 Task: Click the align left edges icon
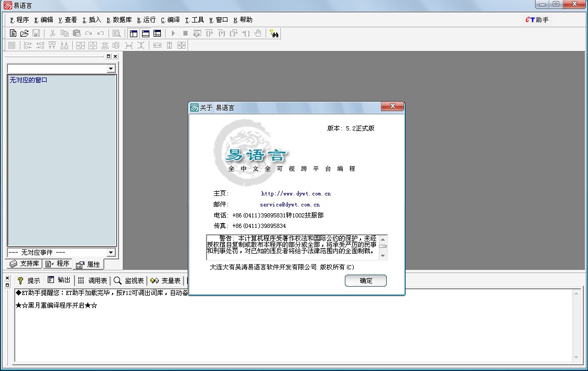click(28, 46)
